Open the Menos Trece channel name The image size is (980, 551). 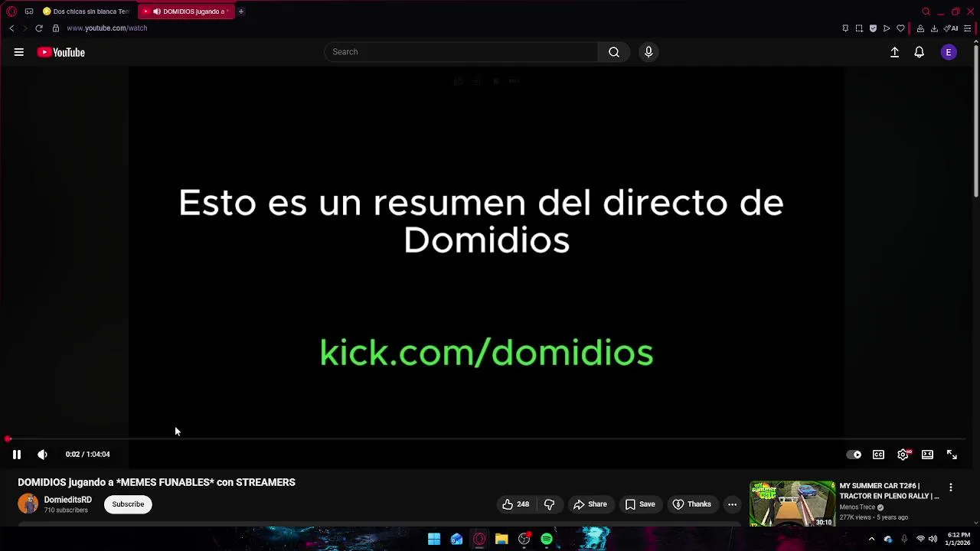point(857,507)
